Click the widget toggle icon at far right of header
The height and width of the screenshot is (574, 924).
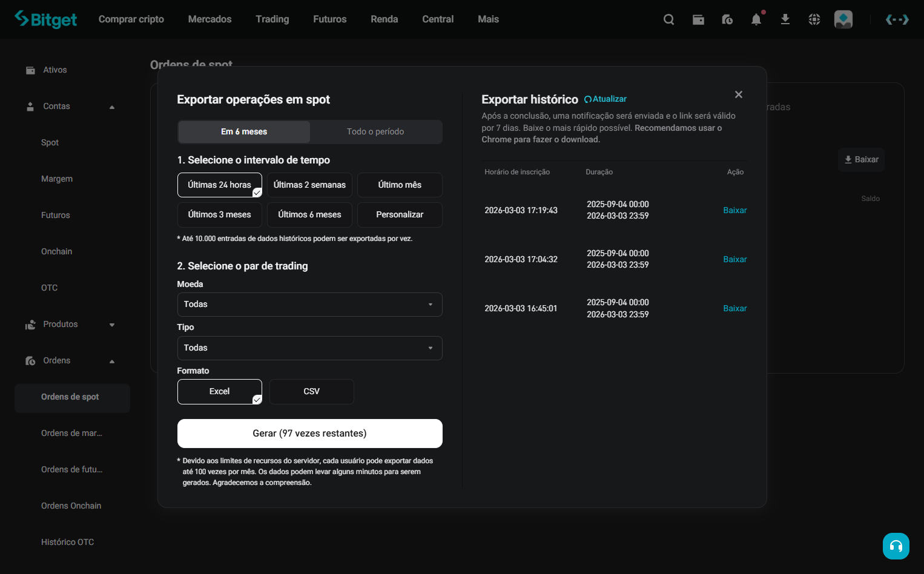(x=897, y=19)
